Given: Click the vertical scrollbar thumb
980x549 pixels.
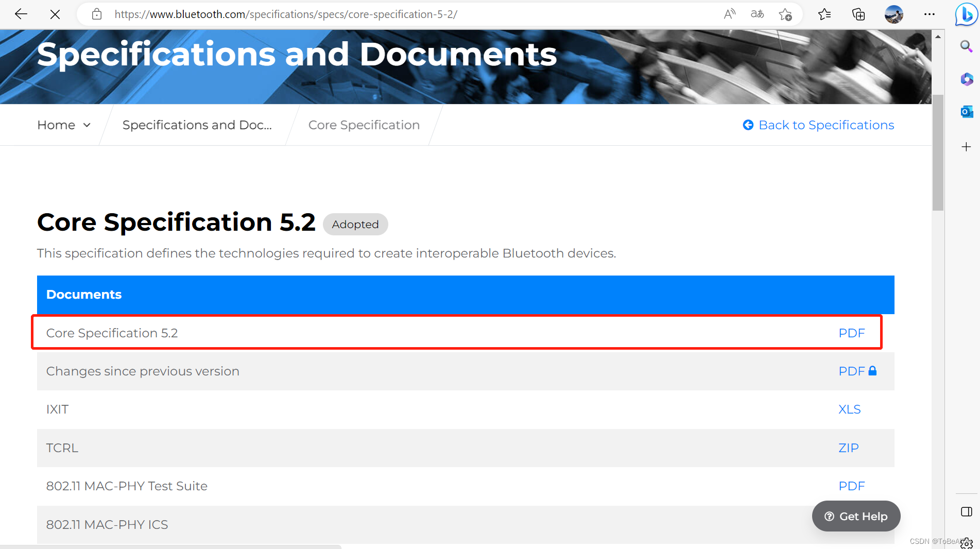Looking at the screenshot, I should [938, 152].
